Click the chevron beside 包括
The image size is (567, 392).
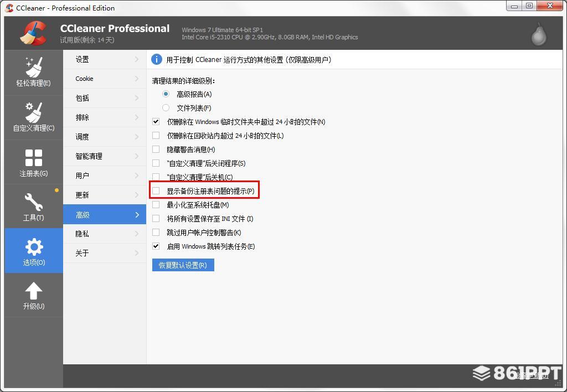pos(137,97)
